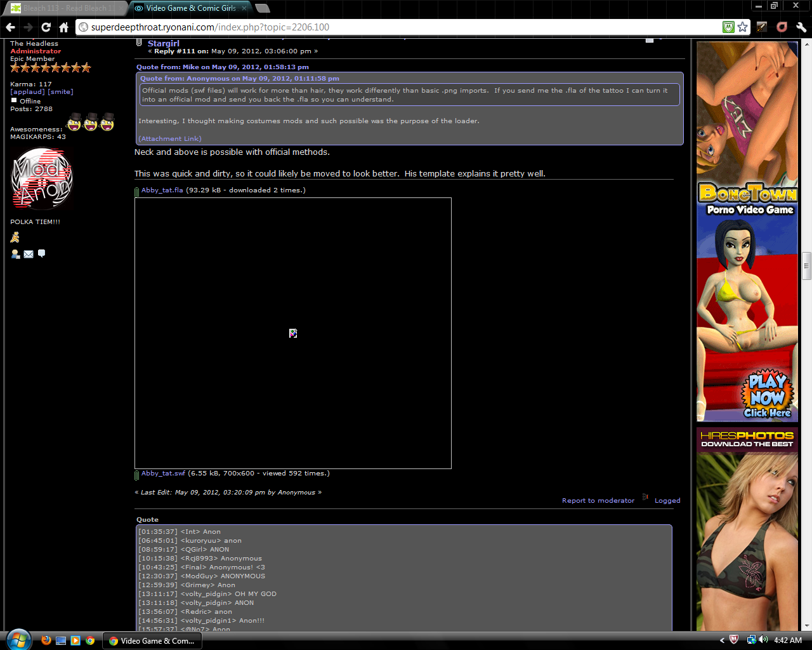
Task: Open the wrench settings menu
Action: pos(801,27)
